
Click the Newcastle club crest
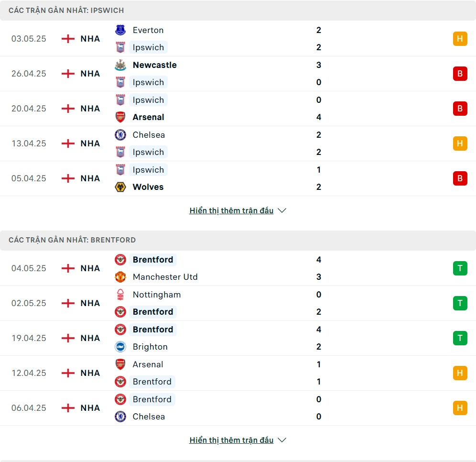pyautogui.click(x=120, y=65)
